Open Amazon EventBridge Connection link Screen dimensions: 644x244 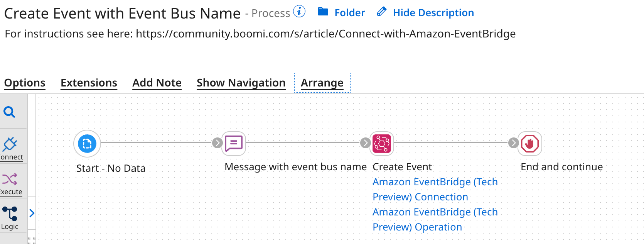click(435, 189)
